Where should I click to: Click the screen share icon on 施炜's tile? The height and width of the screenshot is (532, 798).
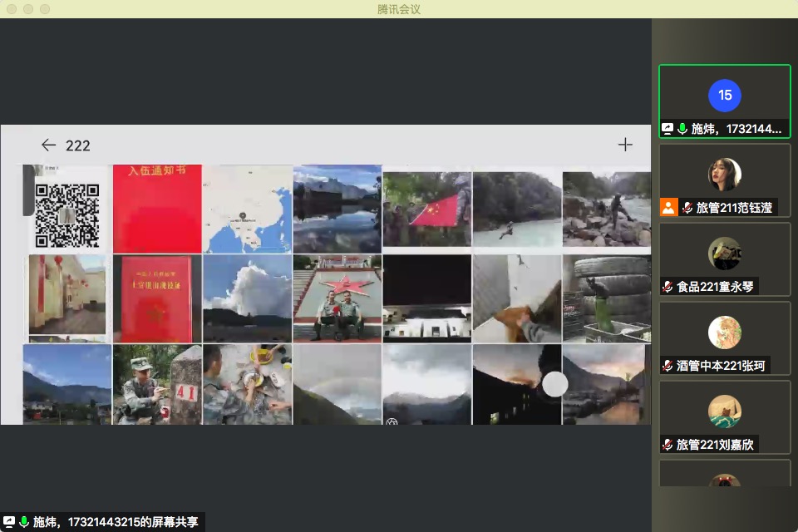pos(667,129)
